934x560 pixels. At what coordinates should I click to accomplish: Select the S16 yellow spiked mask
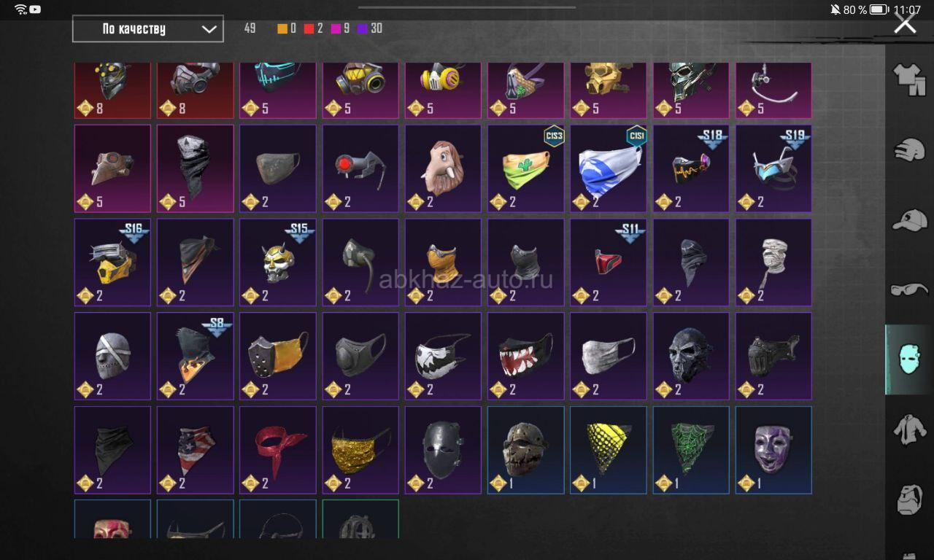tap(112, 262)
